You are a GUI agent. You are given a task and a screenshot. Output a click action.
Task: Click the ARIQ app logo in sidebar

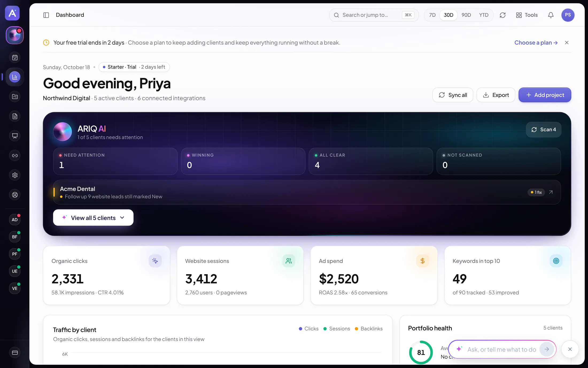tap(12, 13)
